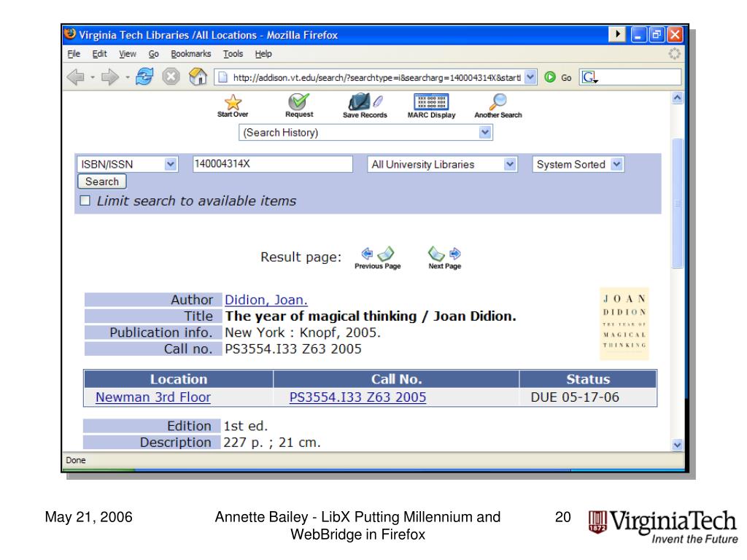Screen dimensions: 747x560
Task: Click the Stop loading icon
Action: click(x=171, y=77)
